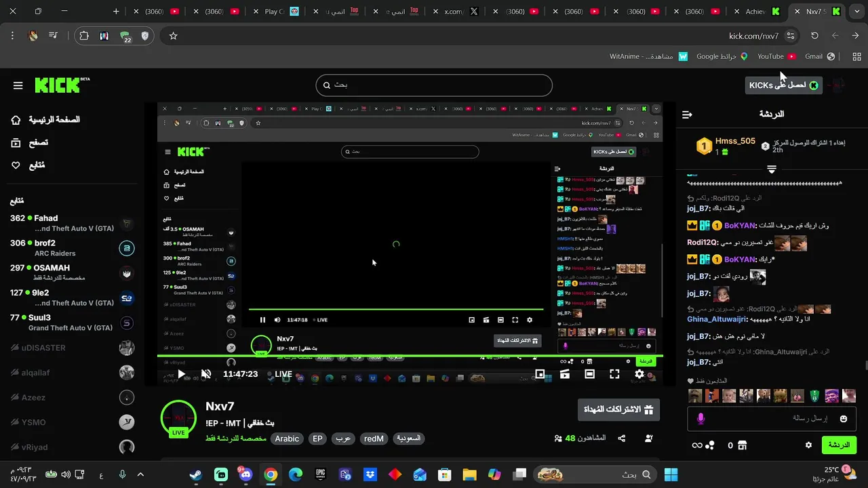Viewport: 868px width, 488px height.
Task: Open Epic Games Launcher from the taskbar
Action: (x=320, y=474)
